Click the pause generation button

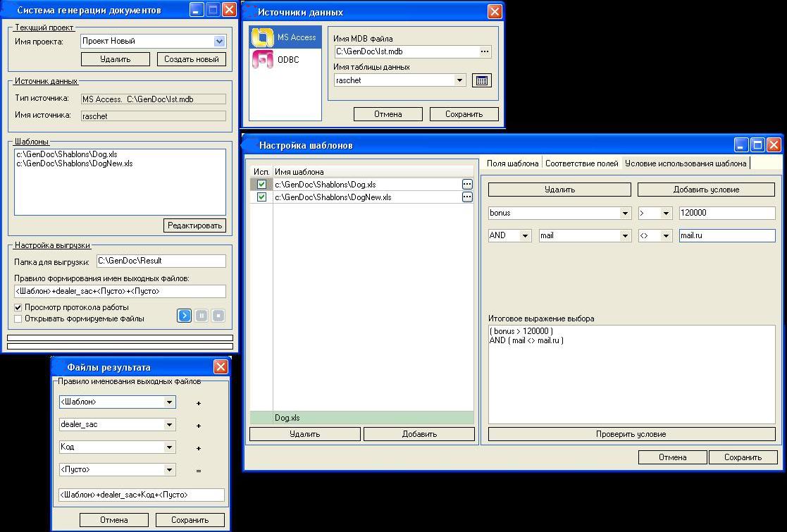tap(202, 315)
